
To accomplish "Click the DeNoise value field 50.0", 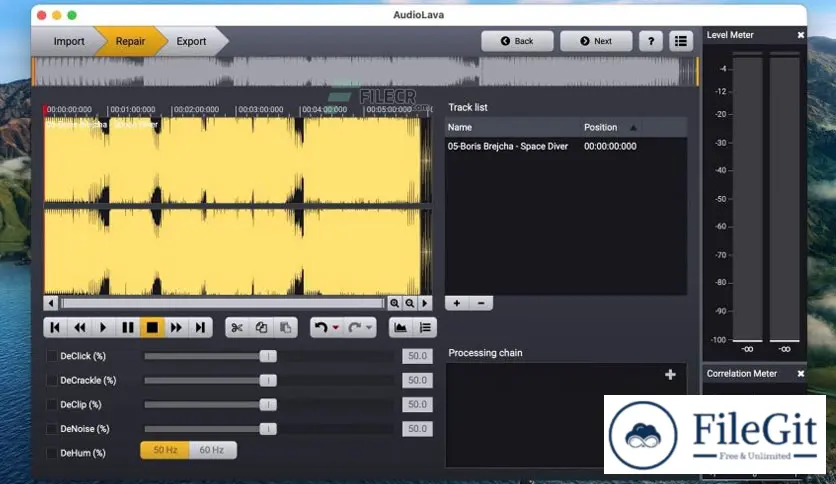I will [x=417, y=429].
